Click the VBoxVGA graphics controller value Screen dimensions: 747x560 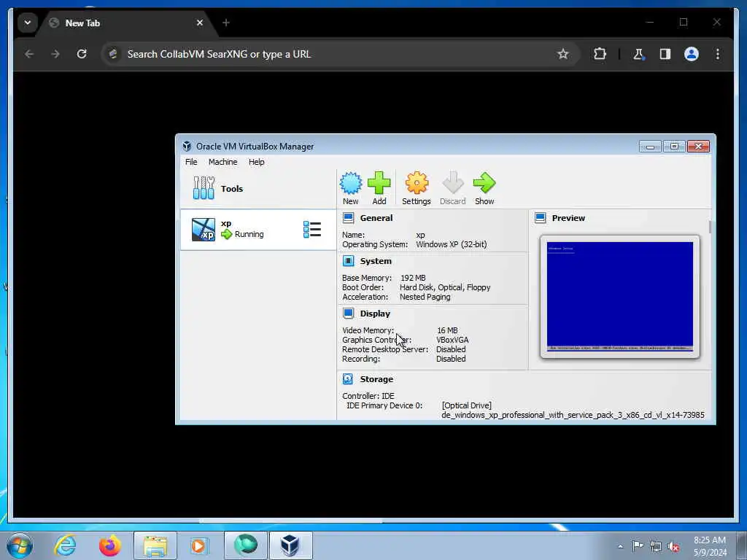[x=452, y=340]
